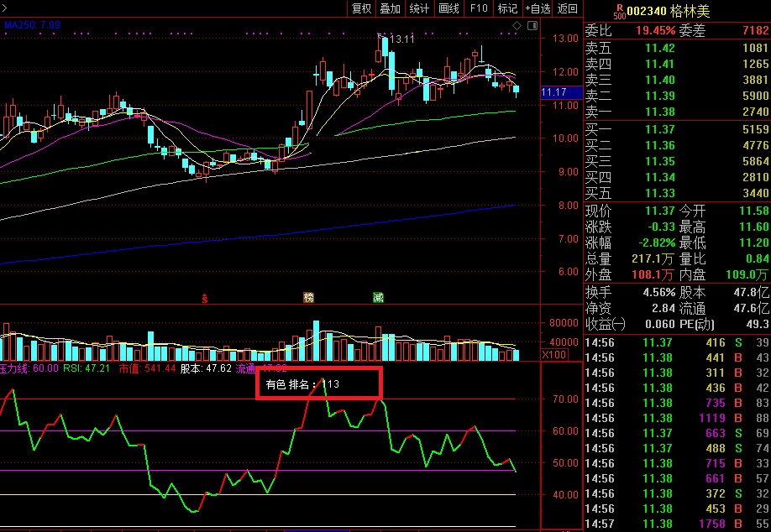This screenshot has width=771, height=532.
Task: Open F10 company info
Action: click(479, 8)
